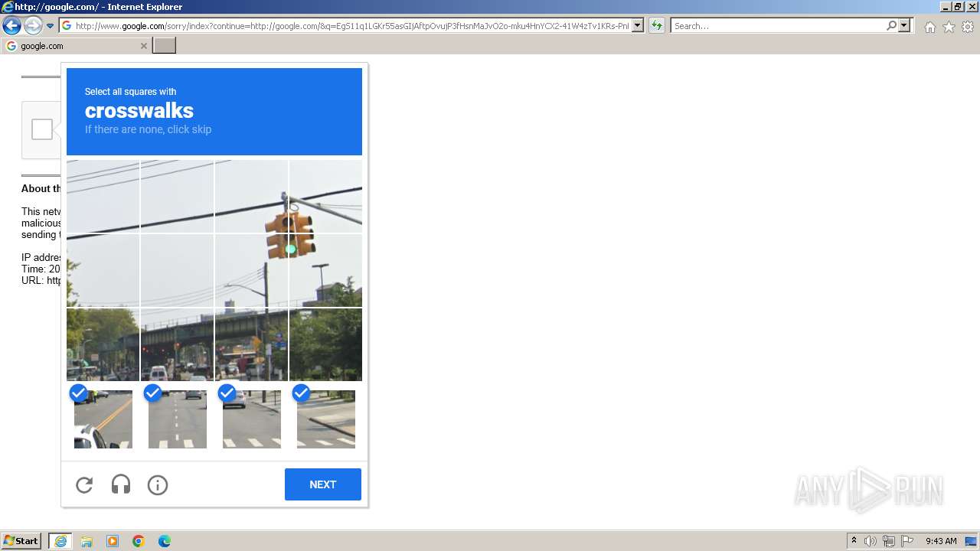This screenshot has height=551, width=980.
Task: Click the site favicon in the address bar
Action: [67, 26]
